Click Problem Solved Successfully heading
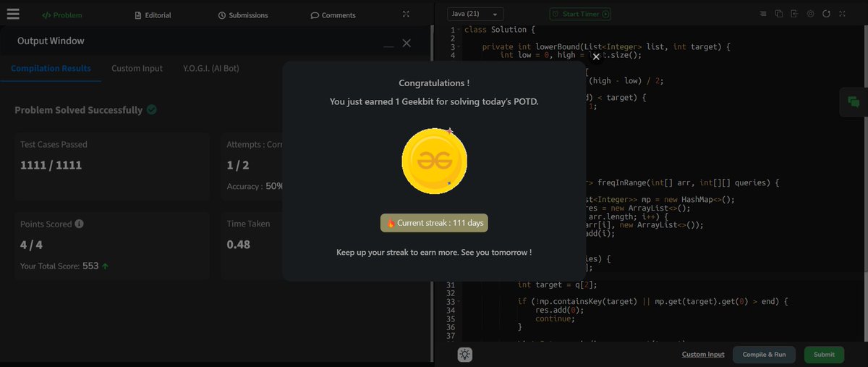This screenshot has height=367, width=868. [79, 110]
